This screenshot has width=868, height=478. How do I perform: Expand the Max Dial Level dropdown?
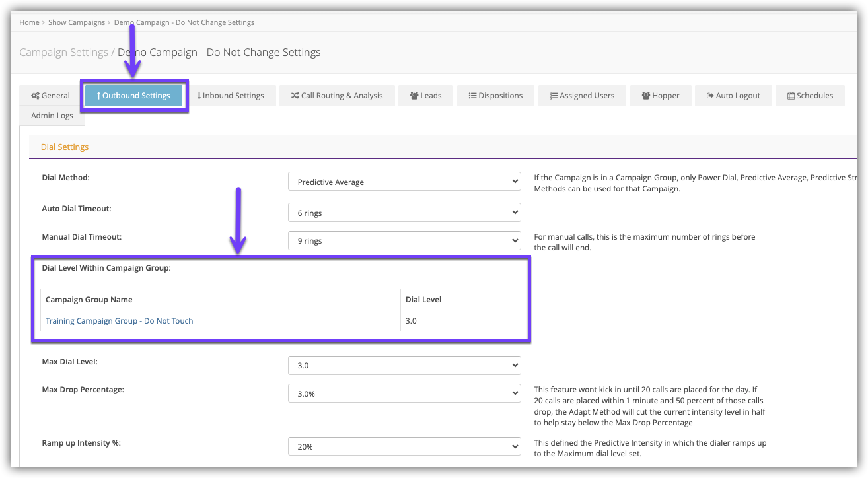404,365
